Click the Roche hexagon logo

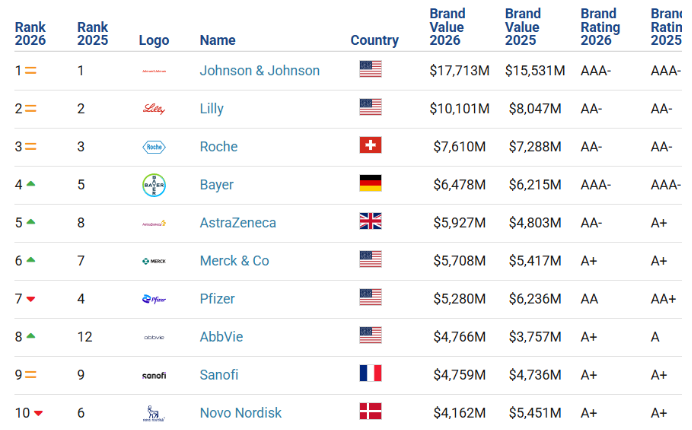[x=154, y=147]
